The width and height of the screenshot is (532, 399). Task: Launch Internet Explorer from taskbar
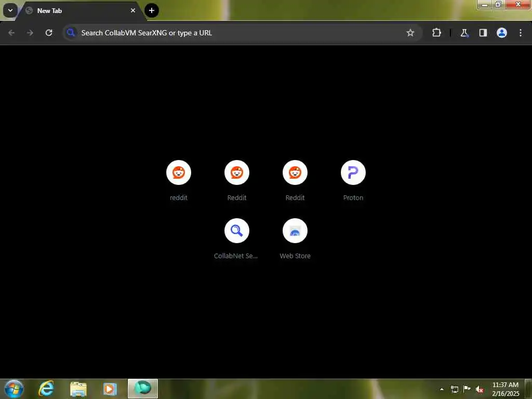[46, 389]
